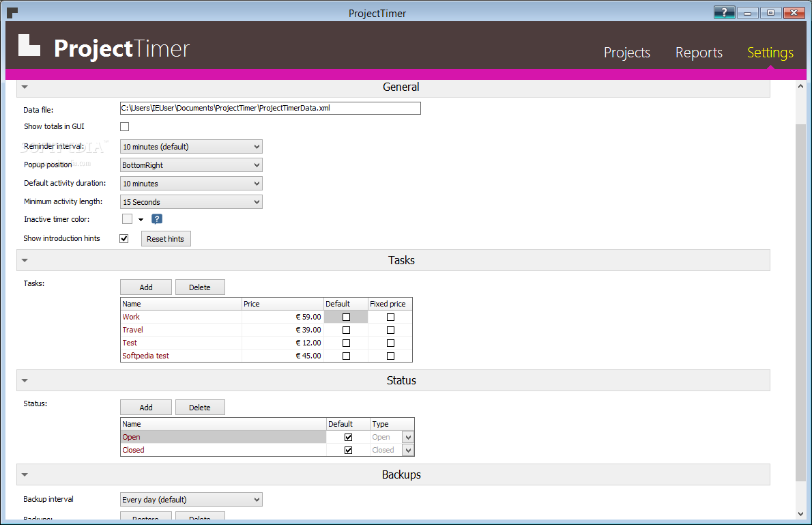Viewport: 812px width, 525px height.
Task: Click the small app icon in title bar
Action: click(12, 12)
